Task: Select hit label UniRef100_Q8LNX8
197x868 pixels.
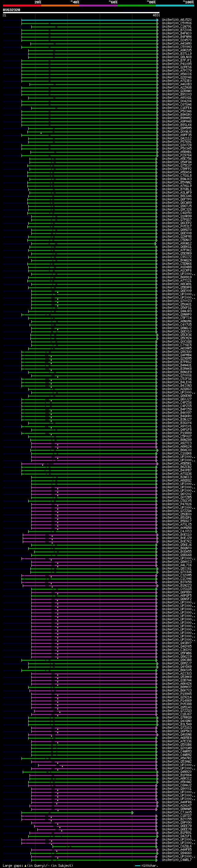Action: (177, 57)
